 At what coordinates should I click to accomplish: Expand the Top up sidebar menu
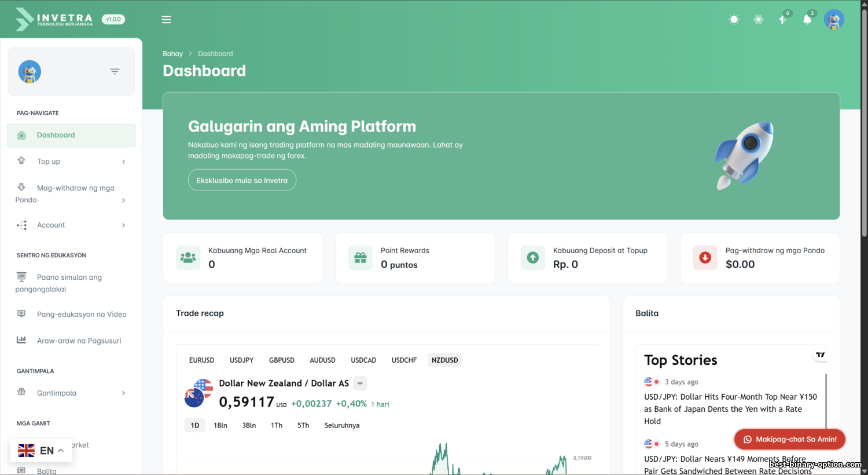(x=71, y=162)
